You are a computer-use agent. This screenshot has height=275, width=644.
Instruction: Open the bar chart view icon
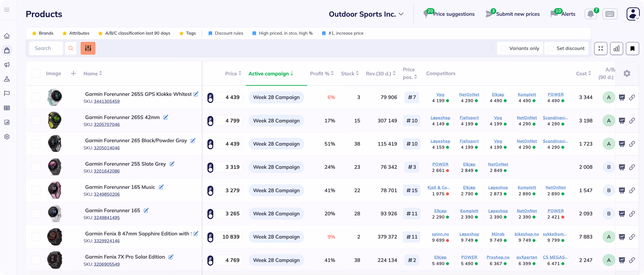(617, 48)
